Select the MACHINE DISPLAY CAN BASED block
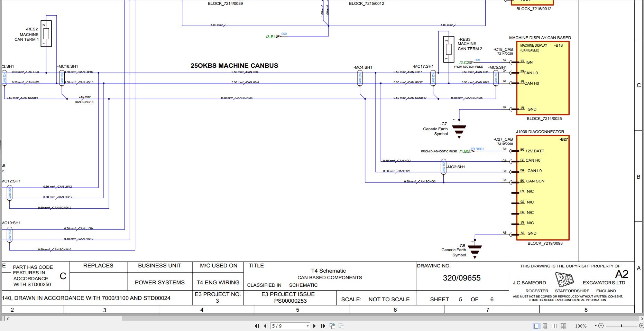This screenshot has width=644, height=331. (542, 78)
